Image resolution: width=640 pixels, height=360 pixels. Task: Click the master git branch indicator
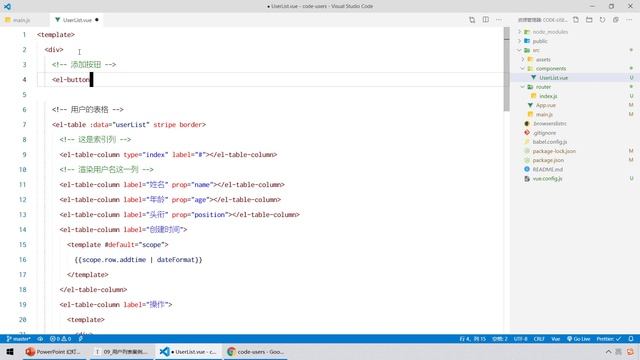(18, 339)
